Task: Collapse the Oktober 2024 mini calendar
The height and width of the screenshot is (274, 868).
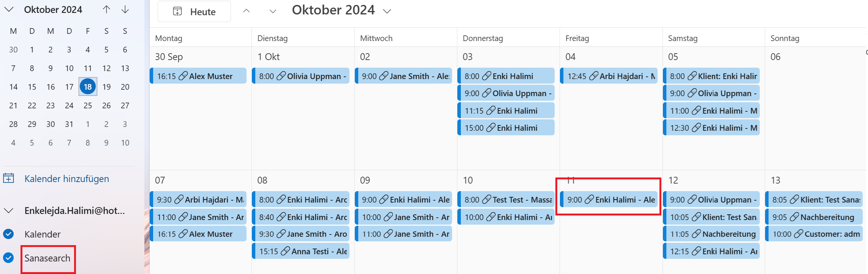Action: pos(9,10)
